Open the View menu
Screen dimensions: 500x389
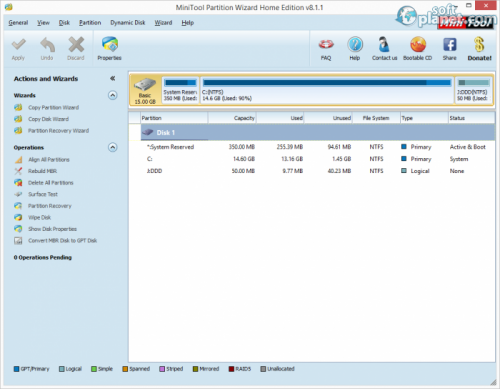(x=43, y=23)
